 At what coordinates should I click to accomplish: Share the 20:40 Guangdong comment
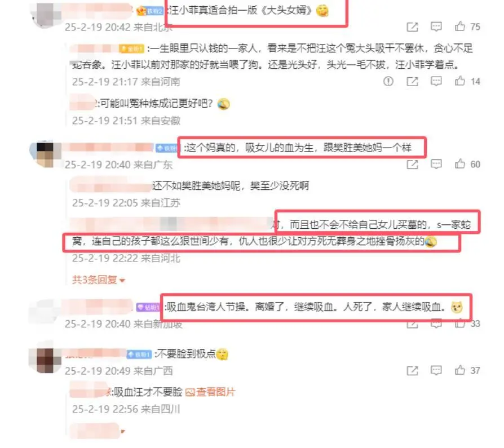413,165
